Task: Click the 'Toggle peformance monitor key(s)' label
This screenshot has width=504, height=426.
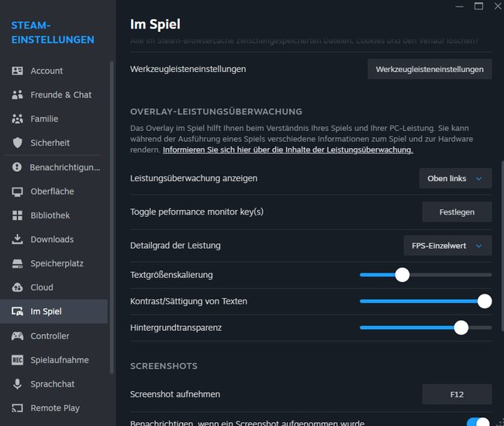Action: pos(197,212)
